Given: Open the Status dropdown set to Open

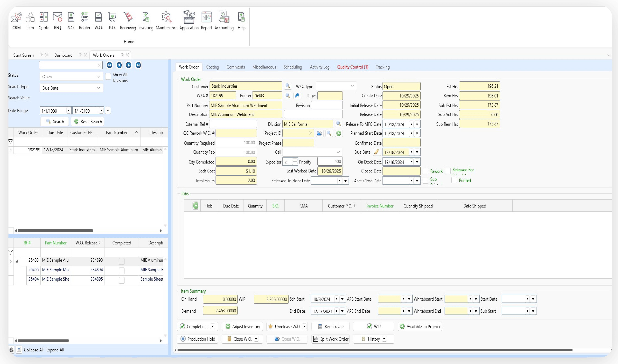Looking at the screenshot, I should tap(71, 77).
